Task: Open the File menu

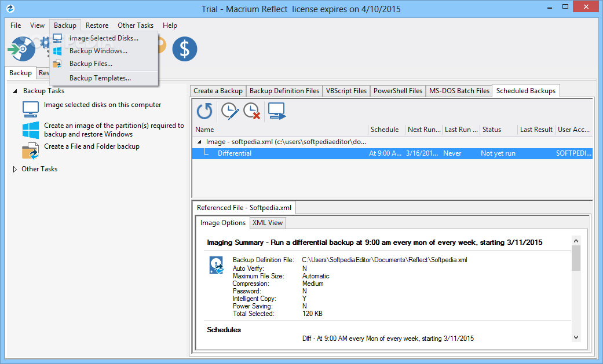Action: click(16, 25)
